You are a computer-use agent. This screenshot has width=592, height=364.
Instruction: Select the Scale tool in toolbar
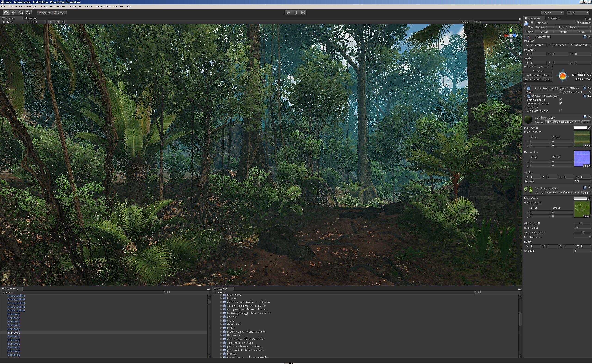28,12
